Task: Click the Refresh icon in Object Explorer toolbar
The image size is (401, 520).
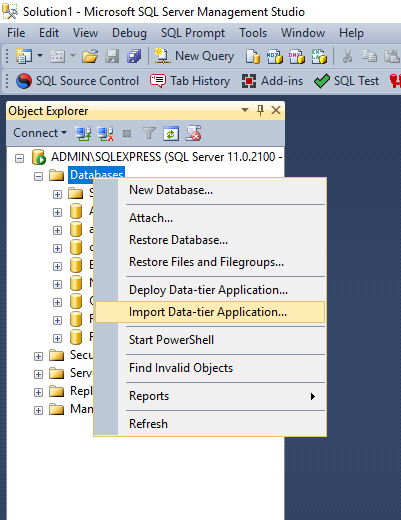Action: 171,134
